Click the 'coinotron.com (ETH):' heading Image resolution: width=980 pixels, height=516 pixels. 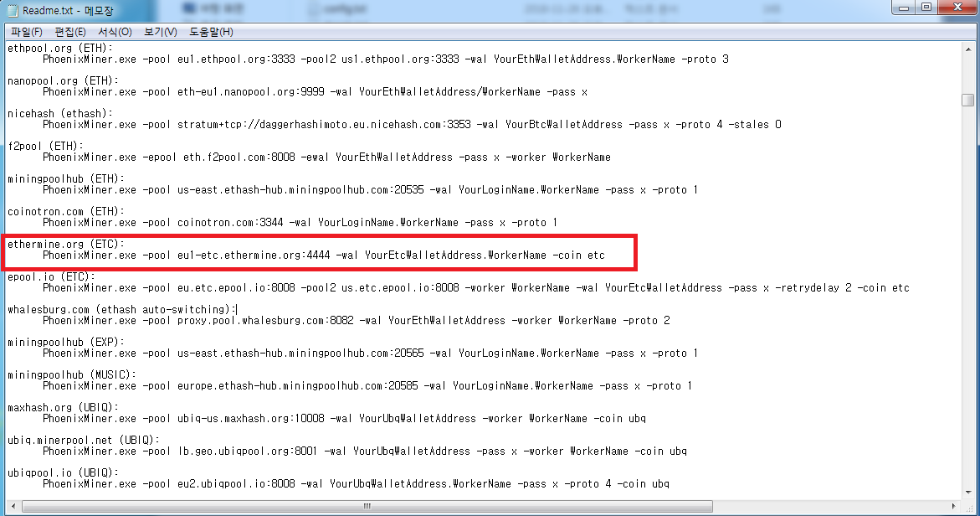pyautogui.click(x=66, y=211)
